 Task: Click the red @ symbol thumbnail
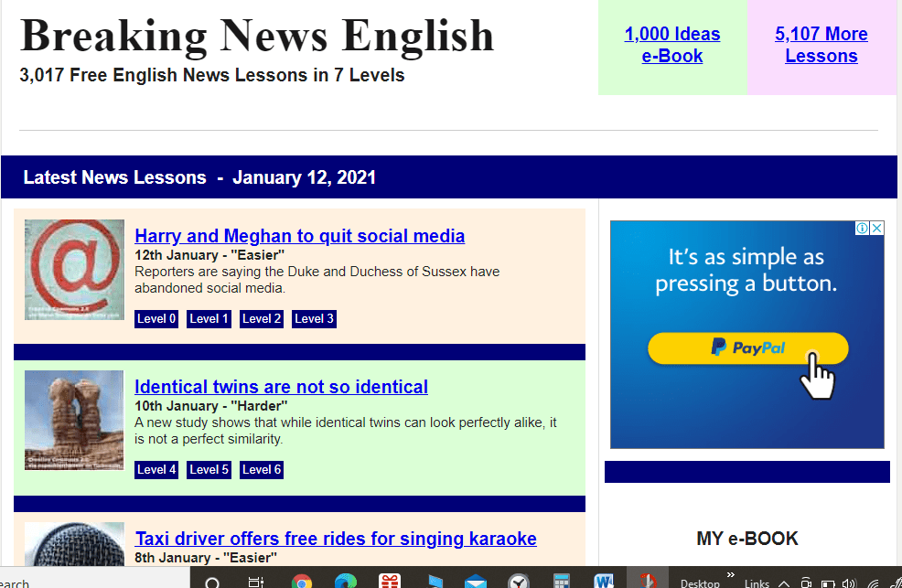pyautogui.click(x=74, y=270)
